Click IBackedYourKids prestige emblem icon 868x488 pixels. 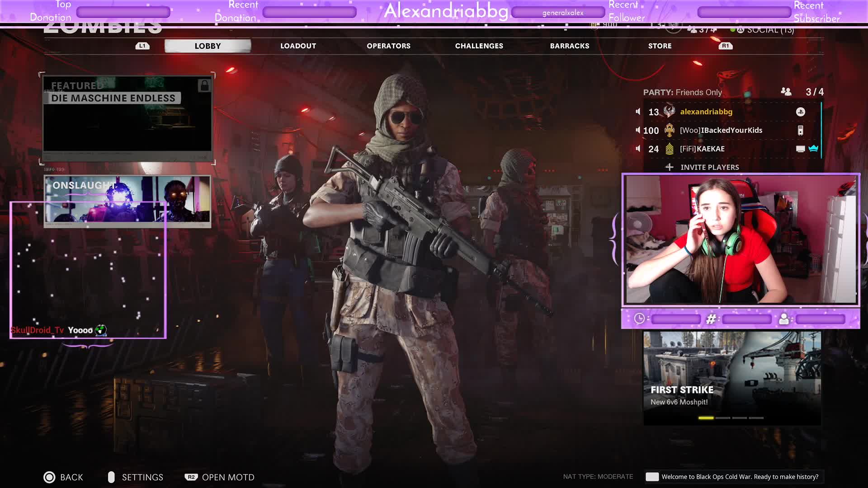669,130
